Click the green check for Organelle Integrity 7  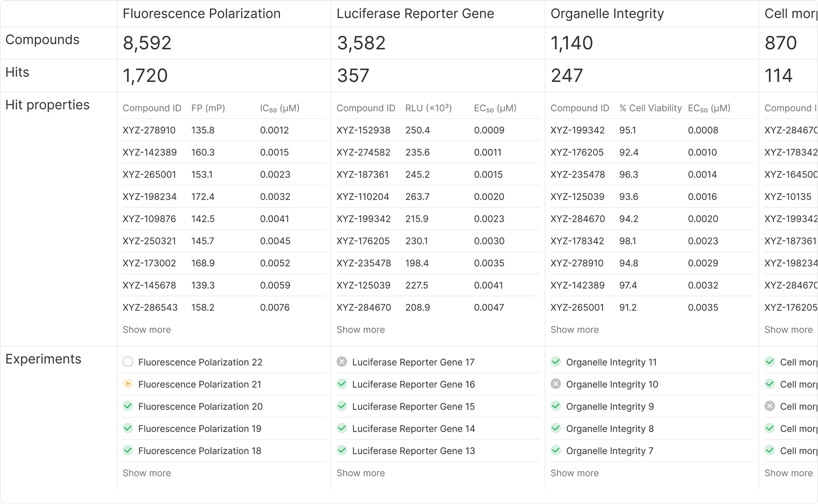[x=556, y=450]
